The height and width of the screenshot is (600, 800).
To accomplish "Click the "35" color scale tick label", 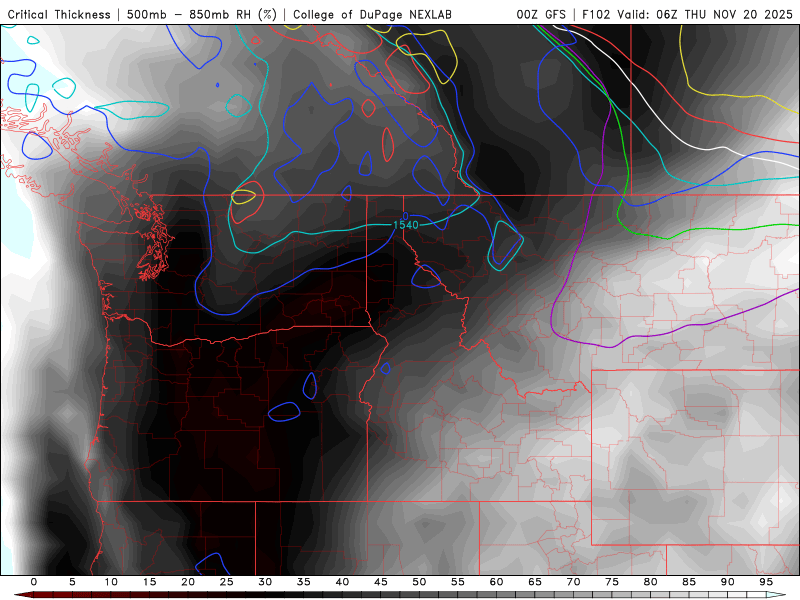I will pyautogui.click(x=304, y=582).
